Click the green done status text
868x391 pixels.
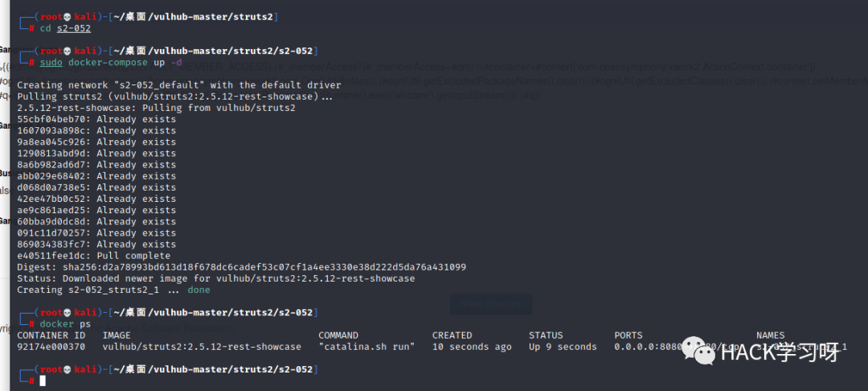click(199, 290)
